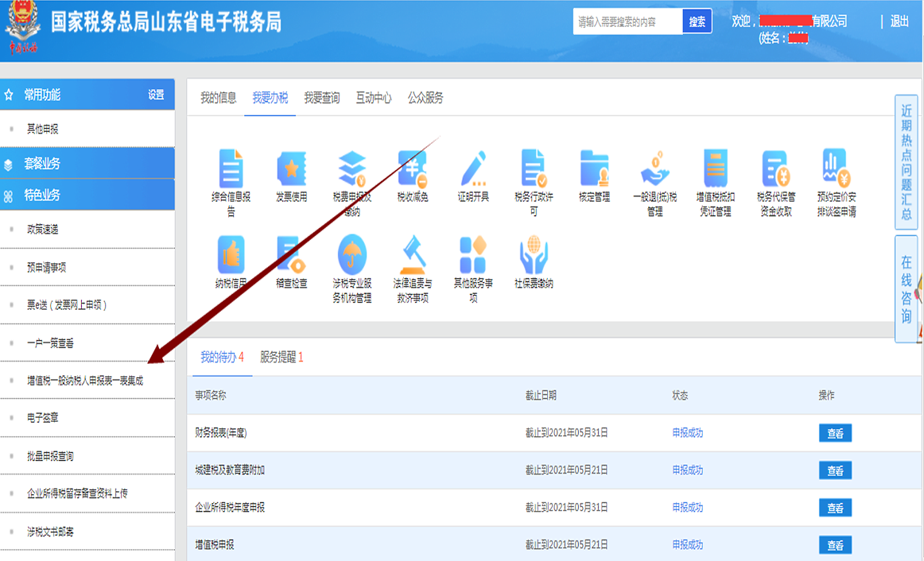Viewport: 924px width, 561px height.
Task: Open 税务代保管资金收取 icon
Action: pyautogui.click(x=775, y=169)
